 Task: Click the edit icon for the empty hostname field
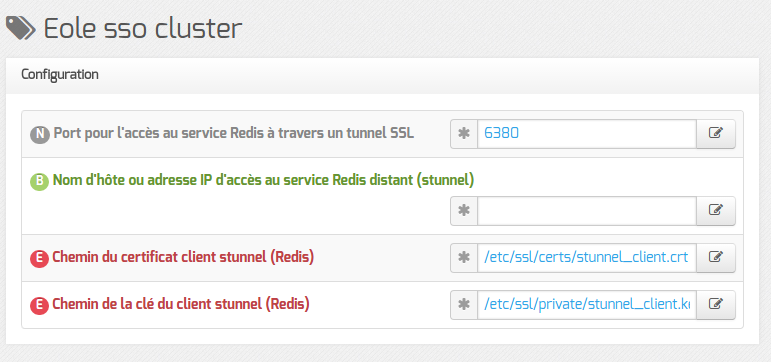(x=716, y=211)
